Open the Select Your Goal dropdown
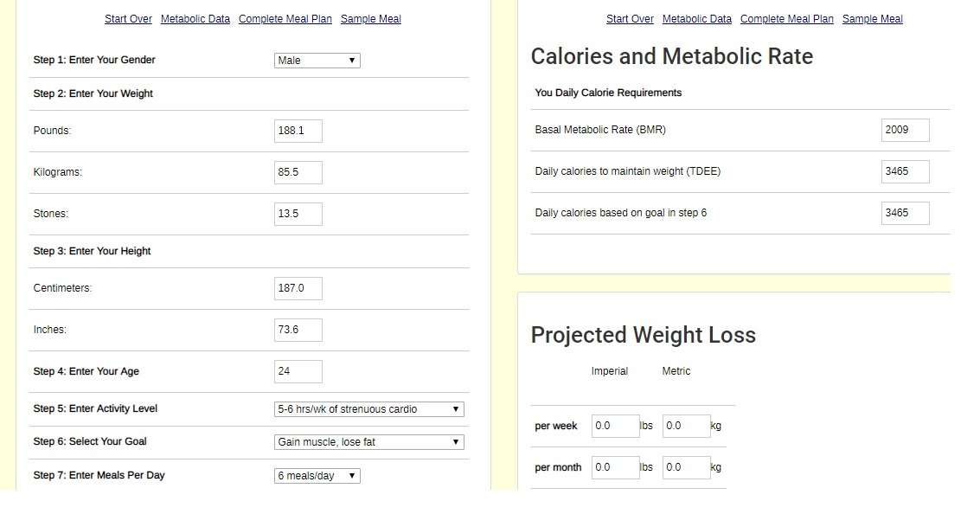 [368, 442]
